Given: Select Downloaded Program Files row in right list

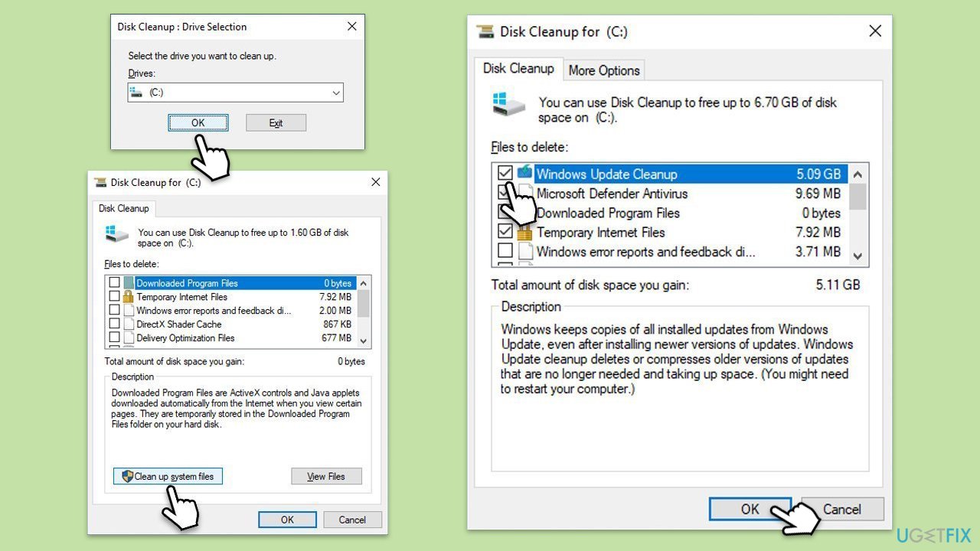Looking at the screenshot, I should pos(670,213).
